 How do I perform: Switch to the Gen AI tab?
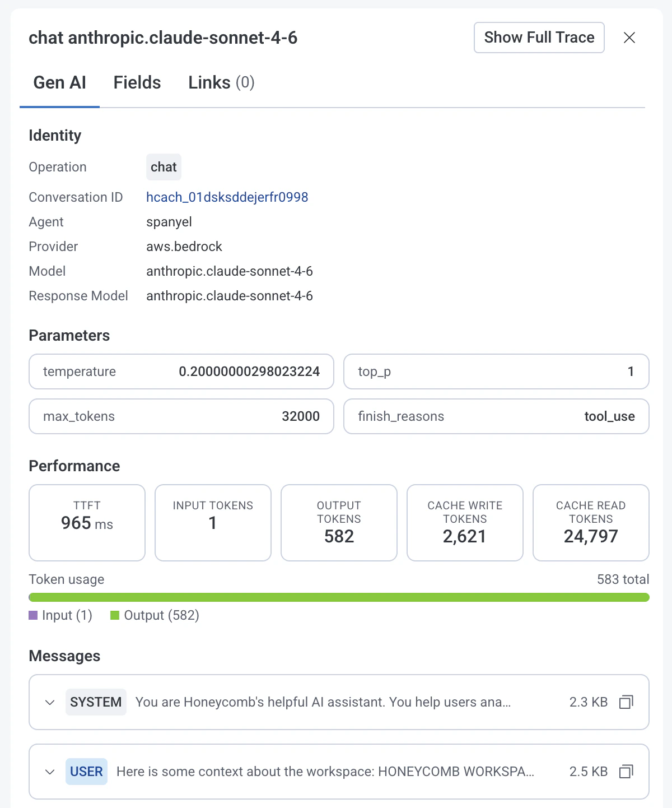pyautogui.click(x=59, y=83)
